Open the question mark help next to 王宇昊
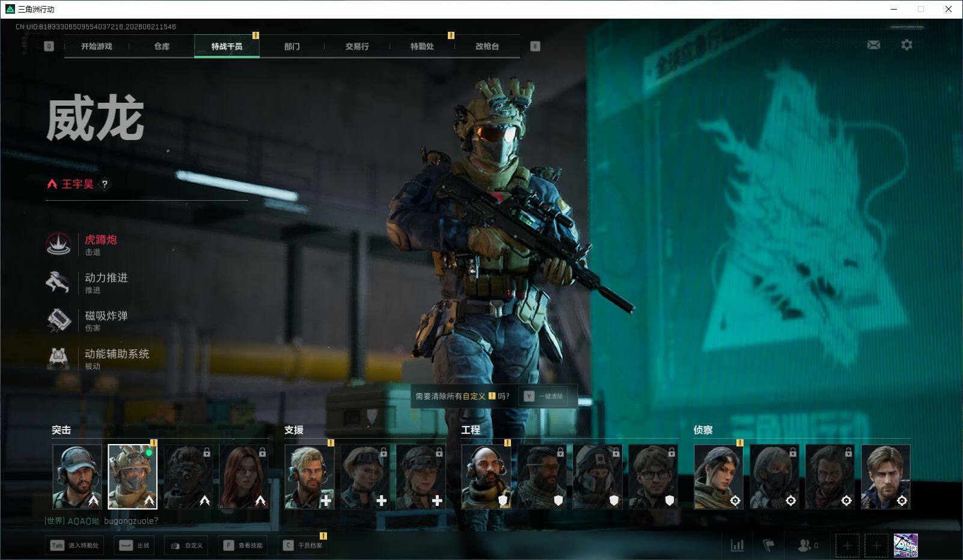 click(x=105, y=184)
